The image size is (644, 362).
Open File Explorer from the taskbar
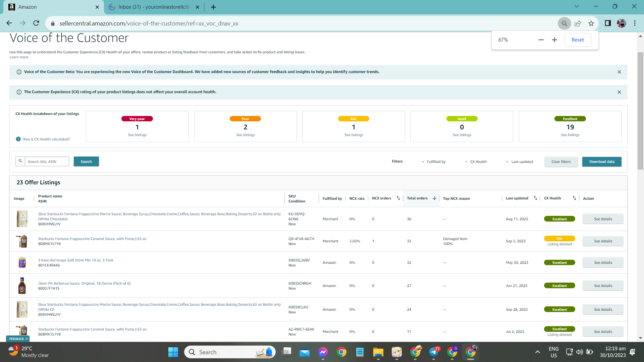pos(378,352)
